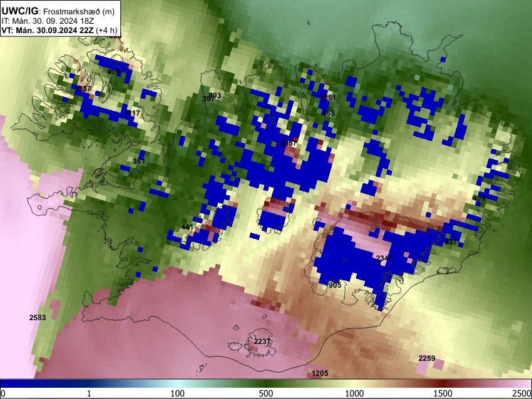The image size is (532, 399).
Task: Click the 2583 value over the western ocean
Action: [x=38, y=318]
